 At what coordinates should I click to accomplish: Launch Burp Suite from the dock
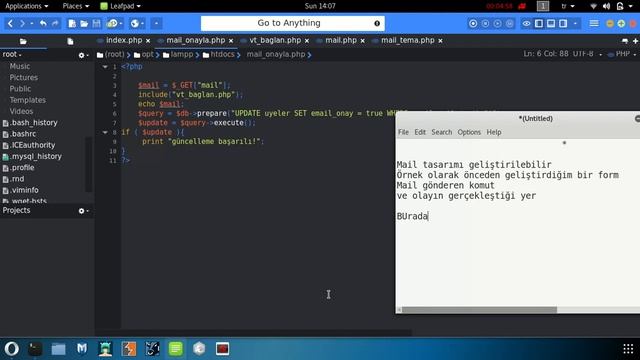point(129,349)
